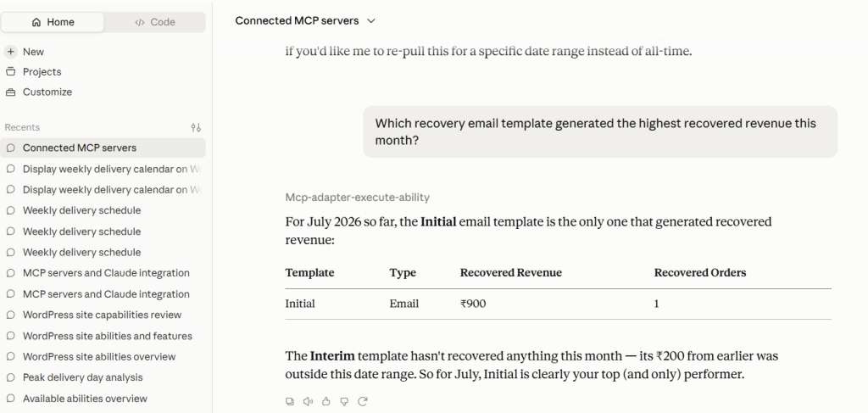Give thumbs up to the response
The image size is (868, 413).
click(x=326, y=401)
